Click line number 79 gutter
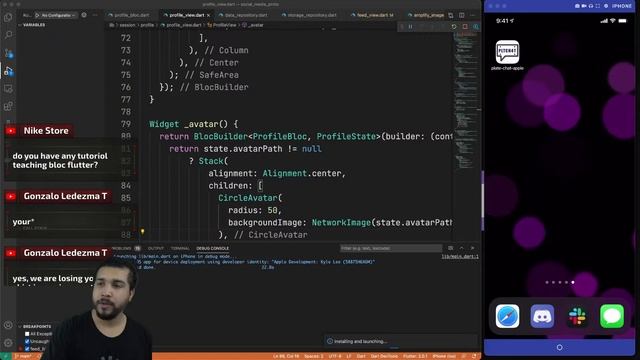 pyautogui.click(x=126, y=124)
